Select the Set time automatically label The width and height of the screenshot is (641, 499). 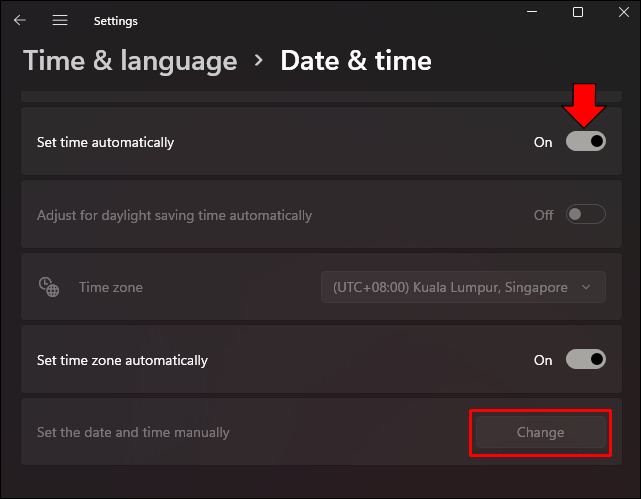tap(105, 142)
